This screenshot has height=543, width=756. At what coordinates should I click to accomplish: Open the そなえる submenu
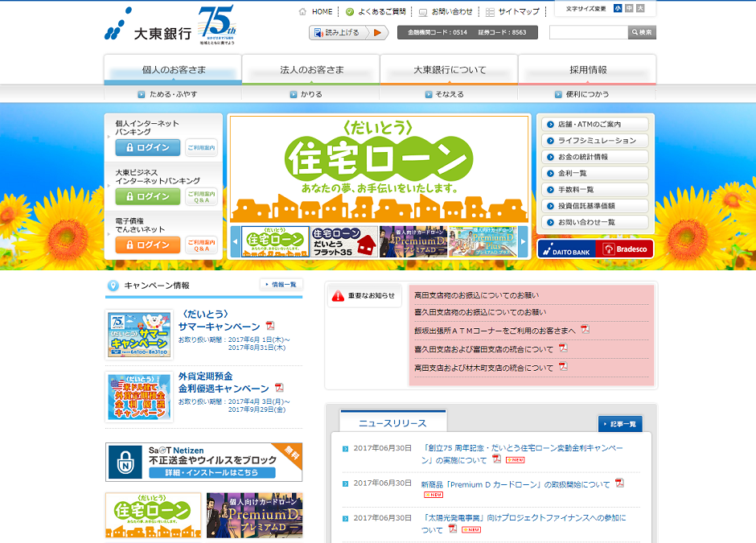444,94
